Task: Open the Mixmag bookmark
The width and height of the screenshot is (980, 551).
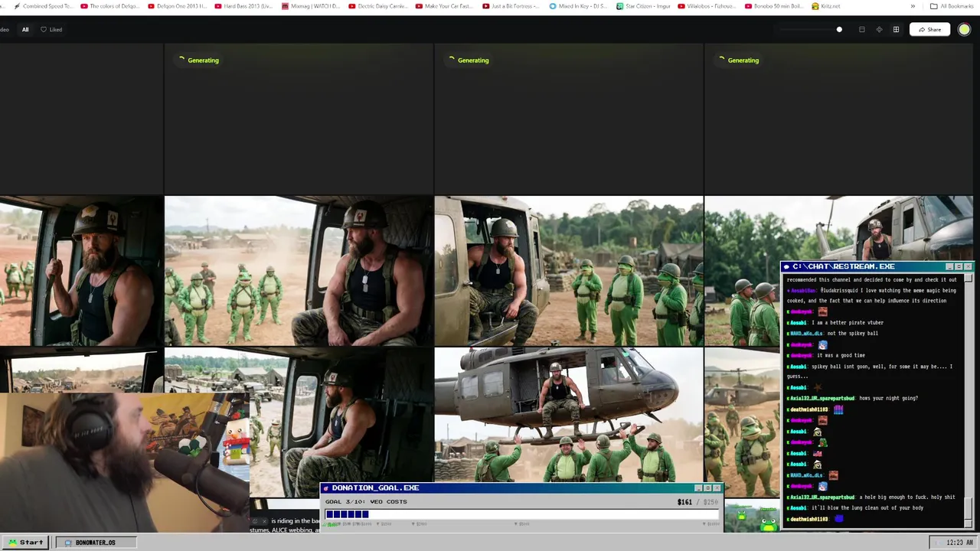Action: 311,6
